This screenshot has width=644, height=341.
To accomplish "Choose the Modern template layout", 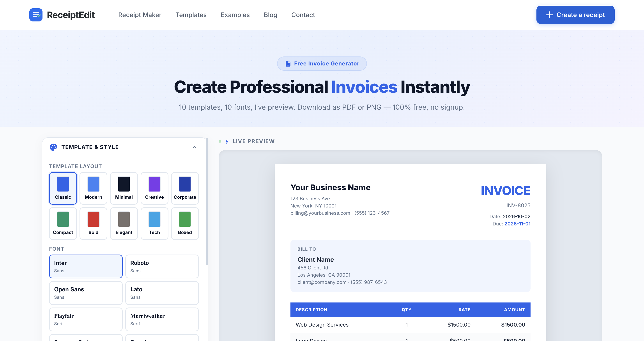I will (x=94, y=188).
